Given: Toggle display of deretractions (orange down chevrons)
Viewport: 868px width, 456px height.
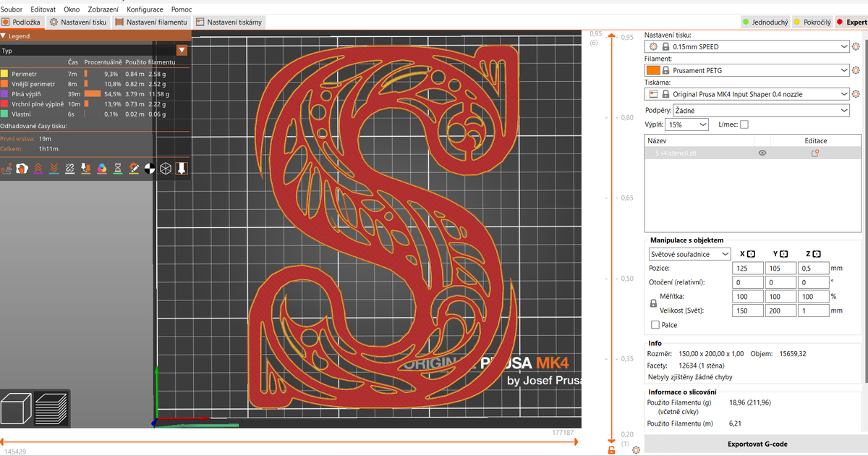Looking at the screenshot, I should coord(54,169).
